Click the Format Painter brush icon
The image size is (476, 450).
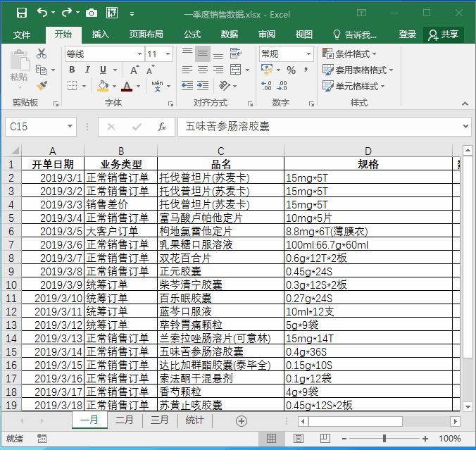41,86
